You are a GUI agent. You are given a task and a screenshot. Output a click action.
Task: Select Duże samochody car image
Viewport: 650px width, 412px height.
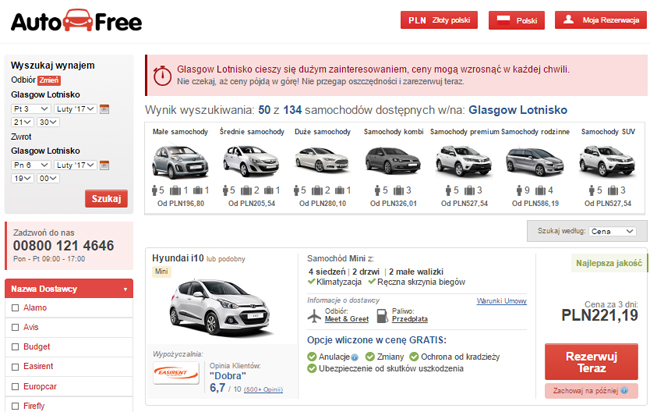tap(322, 159)
